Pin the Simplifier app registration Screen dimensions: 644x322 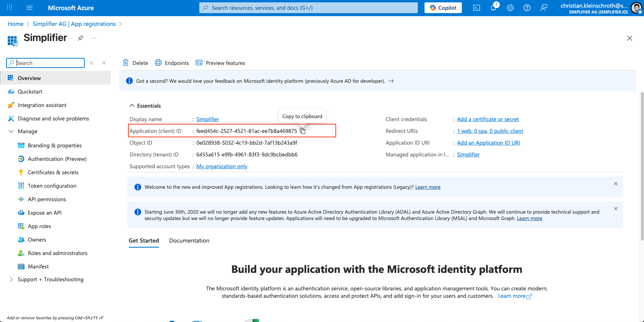tap(80, 38)
